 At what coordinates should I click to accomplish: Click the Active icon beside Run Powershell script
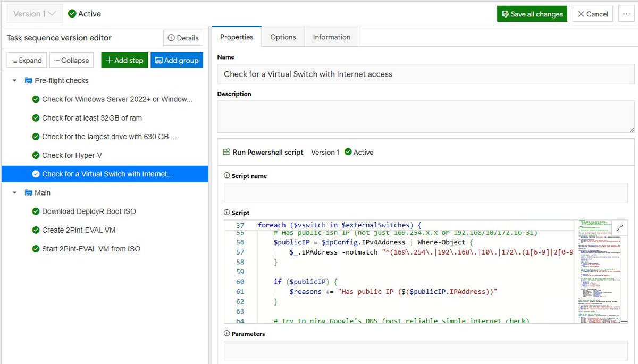(x=348, y=152)
